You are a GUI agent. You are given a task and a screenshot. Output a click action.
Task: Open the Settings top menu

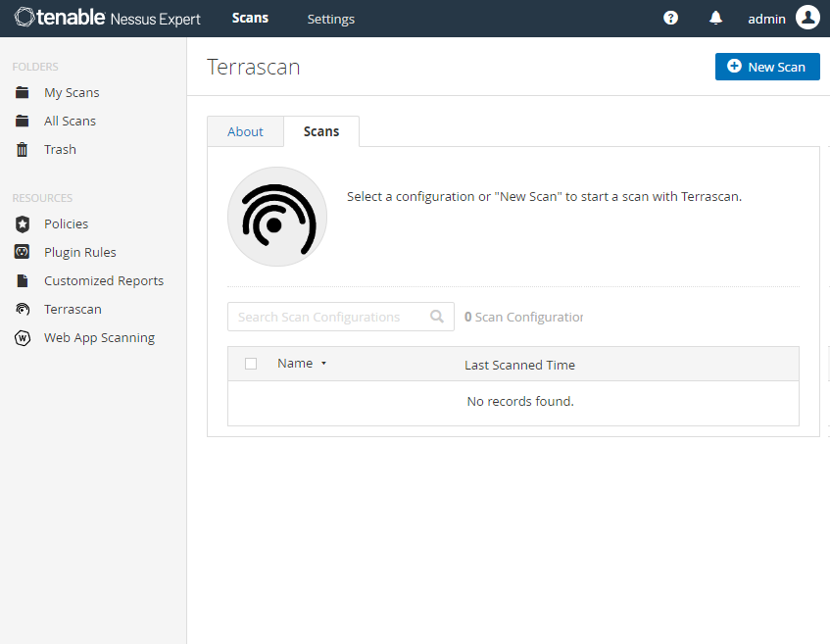click(x=330, y=19)
